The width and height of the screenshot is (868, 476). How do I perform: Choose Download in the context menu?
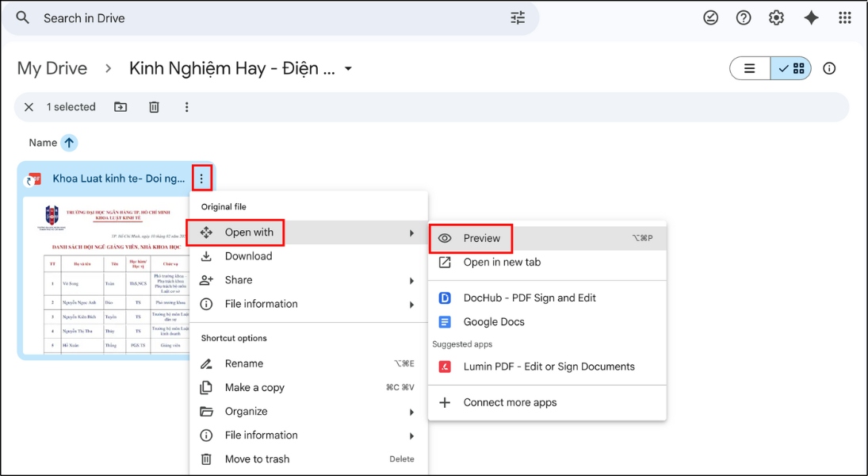point(248,256)
